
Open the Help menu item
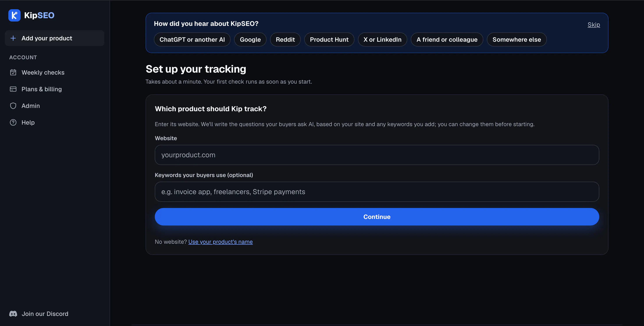[55, 122]
